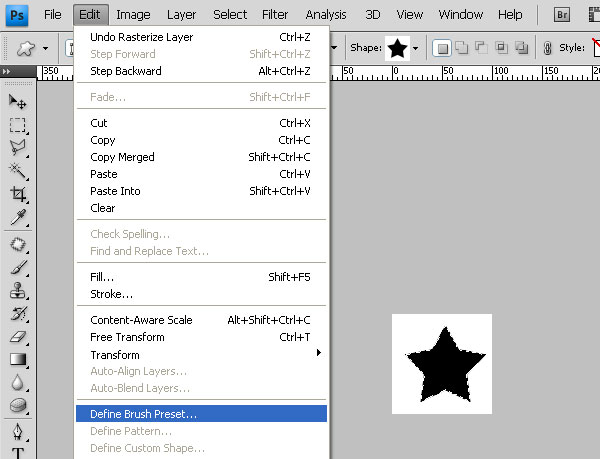This screenshot has width=600, height=459.
Task: Launch Adobe Bridge via Br icon
Action: [x=562, y=15]
